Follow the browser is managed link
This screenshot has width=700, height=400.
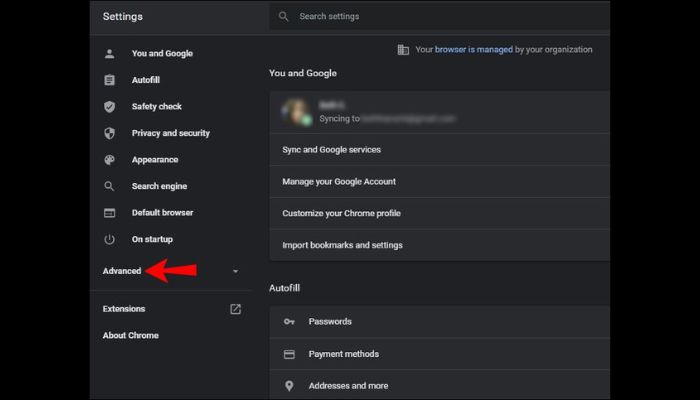474,50
